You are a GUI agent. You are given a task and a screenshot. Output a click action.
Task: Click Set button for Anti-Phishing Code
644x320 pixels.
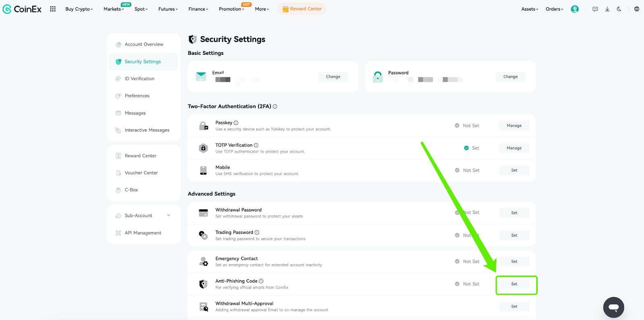click(x=514, y=284)
